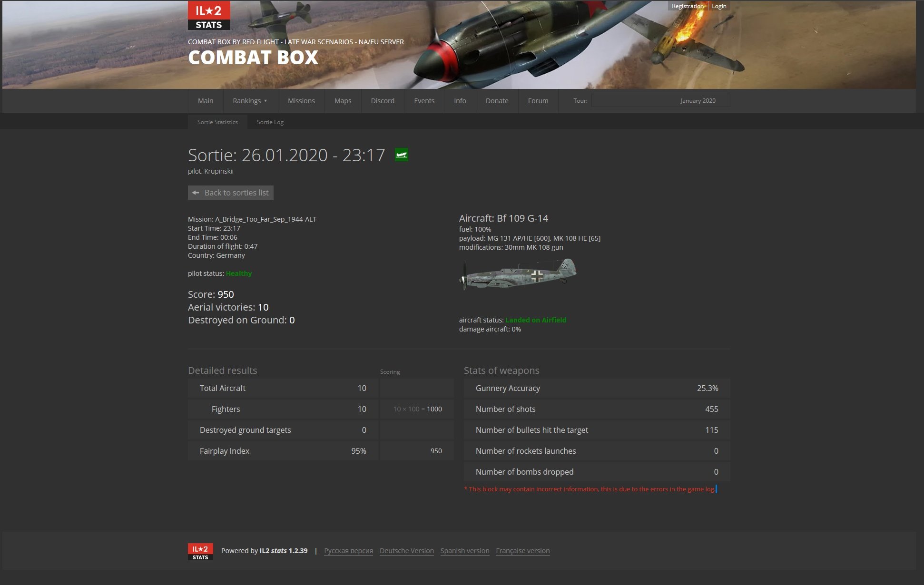Switch to the Sortie Log tab
Image resolution: width=924 pixels, height=585 pixels.
tap(270, 122)
